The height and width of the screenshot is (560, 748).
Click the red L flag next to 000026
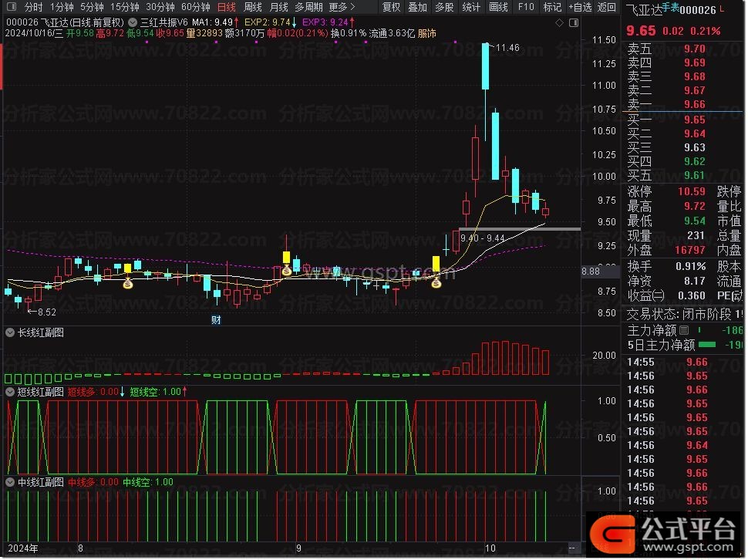coord(721,8)
